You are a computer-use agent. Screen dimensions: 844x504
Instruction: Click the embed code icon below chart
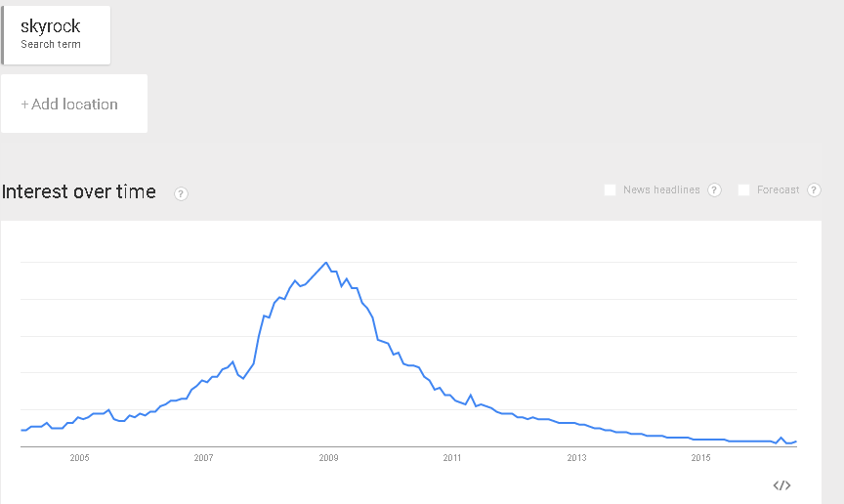point(781,485)
